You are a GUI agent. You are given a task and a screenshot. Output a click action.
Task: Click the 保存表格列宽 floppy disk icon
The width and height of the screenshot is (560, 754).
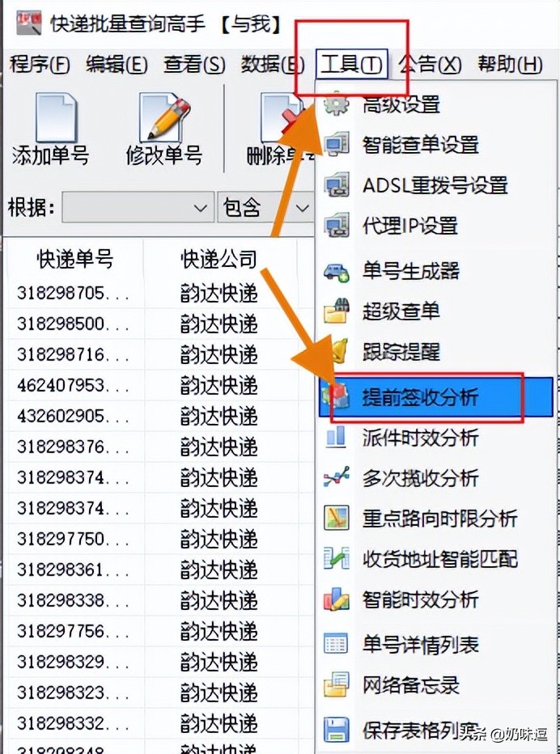(x=337, y=730)
